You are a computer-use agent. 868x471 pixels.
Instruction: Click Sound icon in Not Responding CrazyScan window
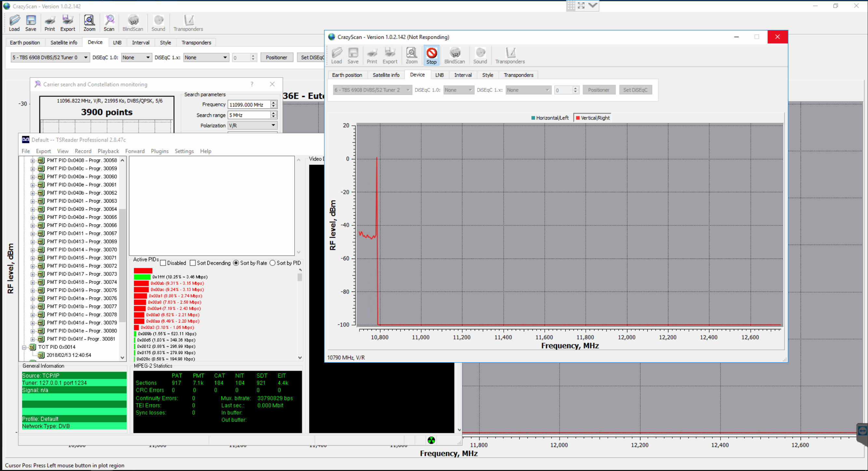coord(480,56)
